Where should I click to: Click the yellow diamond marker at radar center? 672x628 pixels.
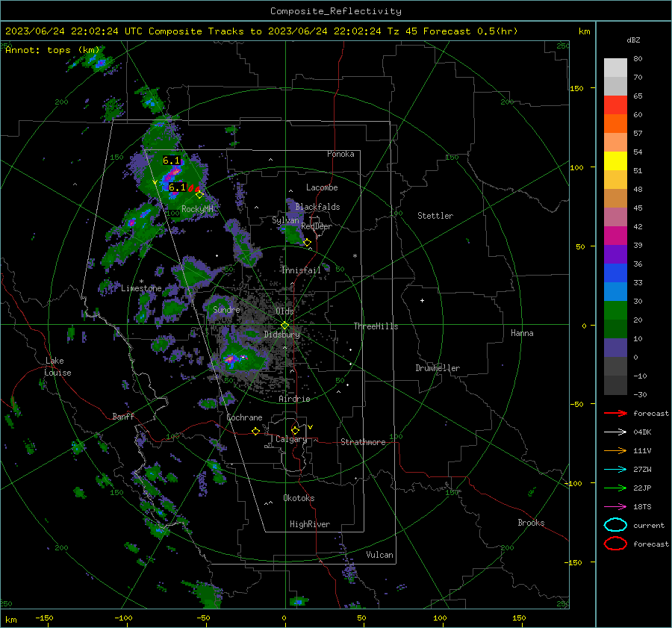click(x=284, y=326)
